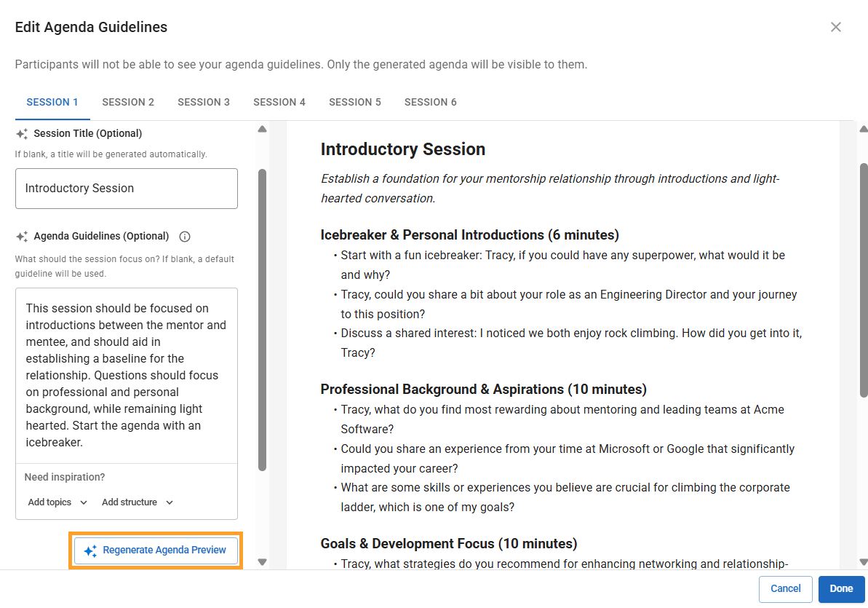Click the down arrow of the left scrollbar

point(262,561)
